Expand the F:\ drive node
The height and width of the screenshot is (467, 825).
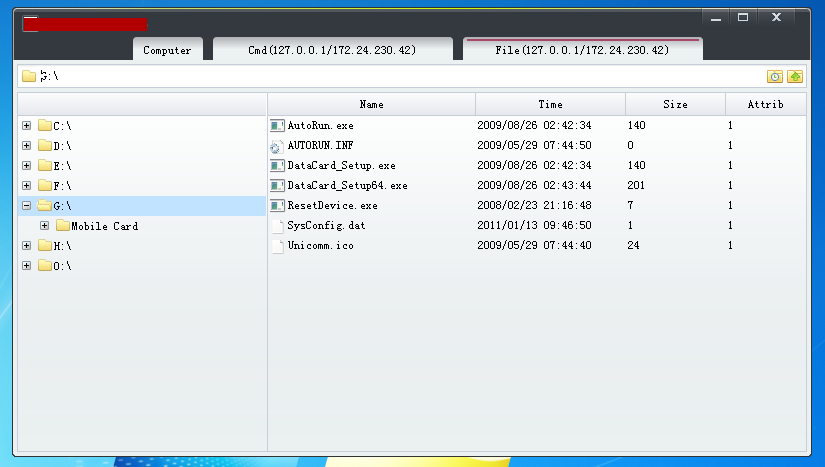[26, 185]
